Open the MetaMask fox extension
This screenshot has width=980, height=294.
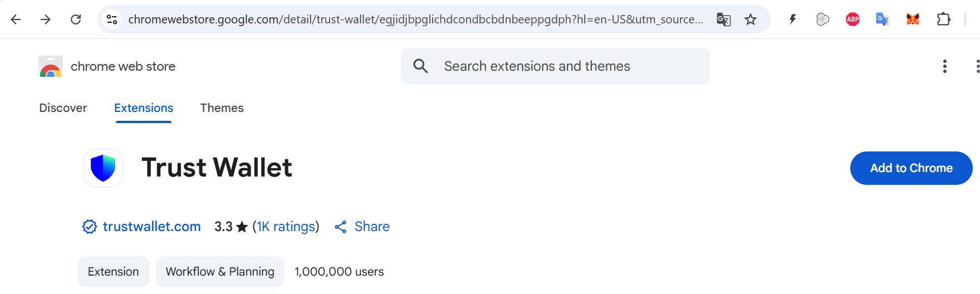tap(913, 19)
